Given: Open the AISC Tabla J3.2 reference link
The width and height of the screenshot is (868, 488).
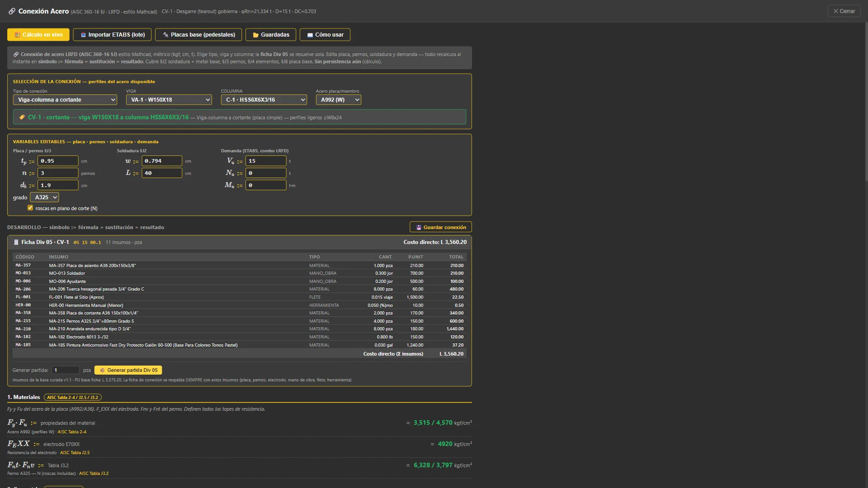Looking at the screenshot, I should (x=94, y=474).
